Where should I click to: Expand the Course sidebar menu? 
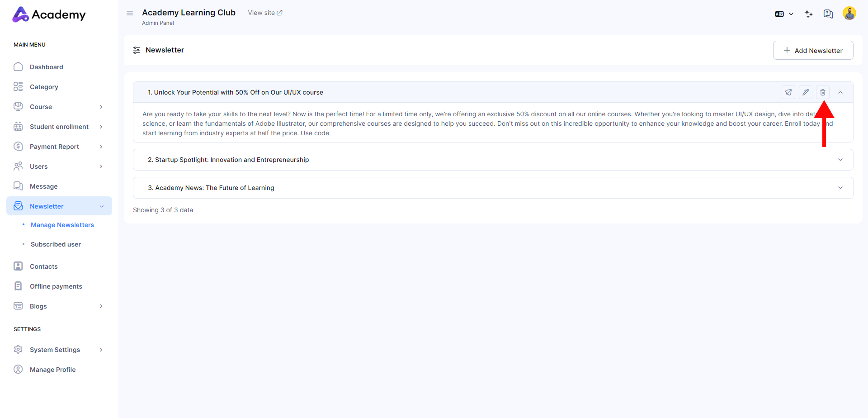click(59, 107)
